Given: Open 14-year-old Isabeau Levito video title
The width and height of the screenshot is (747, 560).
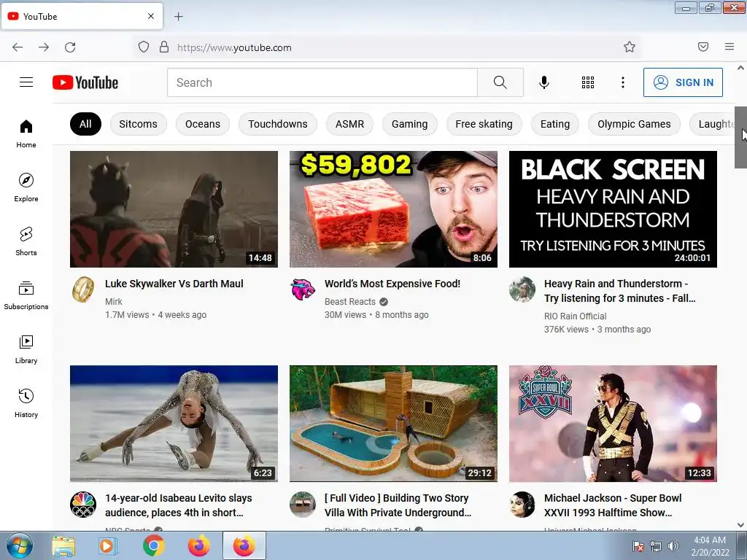Looking at the screenshot, I should (179, 505).
